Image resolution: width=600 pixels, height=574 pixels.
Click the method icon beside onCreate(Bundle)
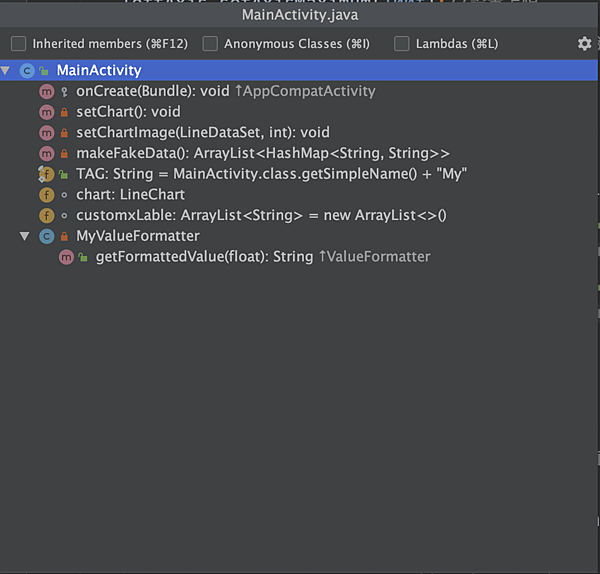(47, 91)
